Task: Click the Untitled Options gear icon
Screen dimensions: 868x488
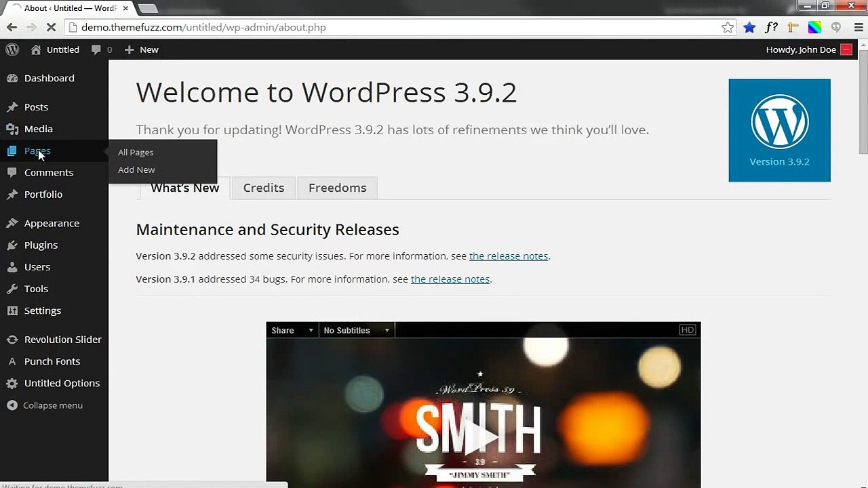Action: pos(12,383)
